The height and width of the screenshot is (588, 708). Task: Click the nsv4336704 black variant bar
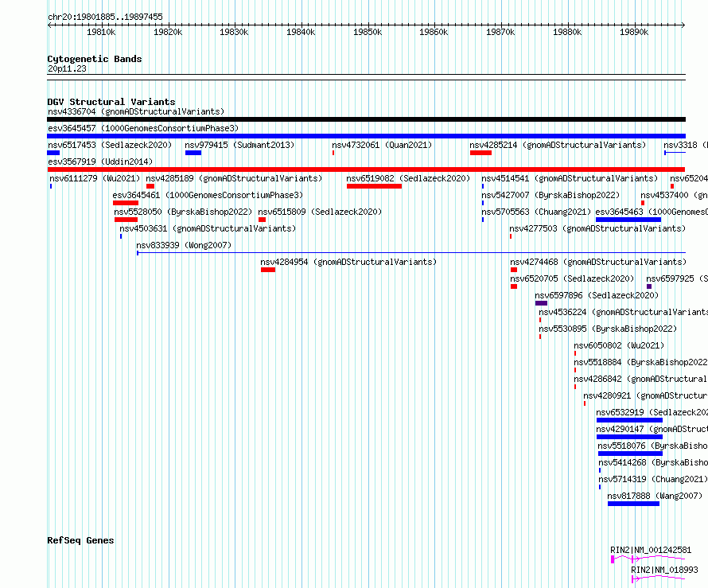pyautogui.click(x=366, y=119)
